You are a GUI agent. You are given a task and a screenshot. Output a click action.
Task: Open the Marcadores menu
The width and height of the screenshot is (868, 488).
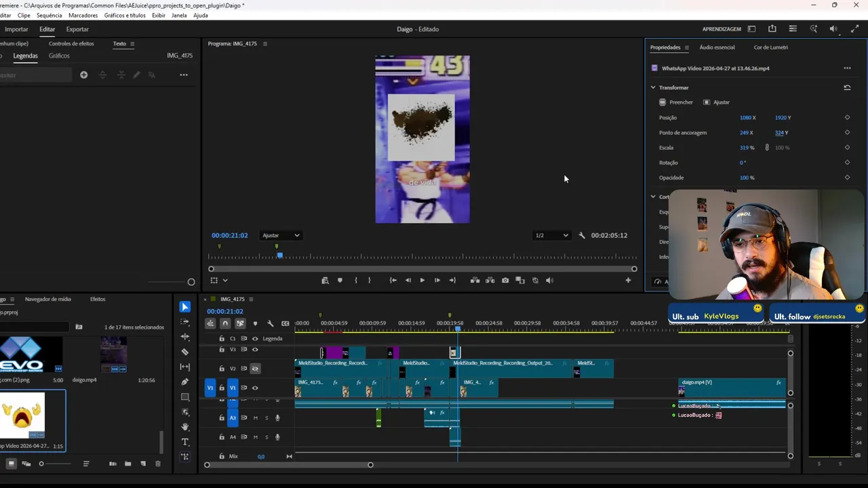pos(83,15)
